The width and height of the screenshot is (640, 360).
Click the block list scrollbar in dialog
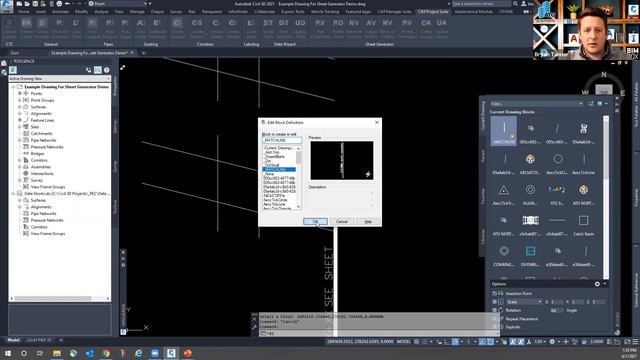(x=299, y=178)
